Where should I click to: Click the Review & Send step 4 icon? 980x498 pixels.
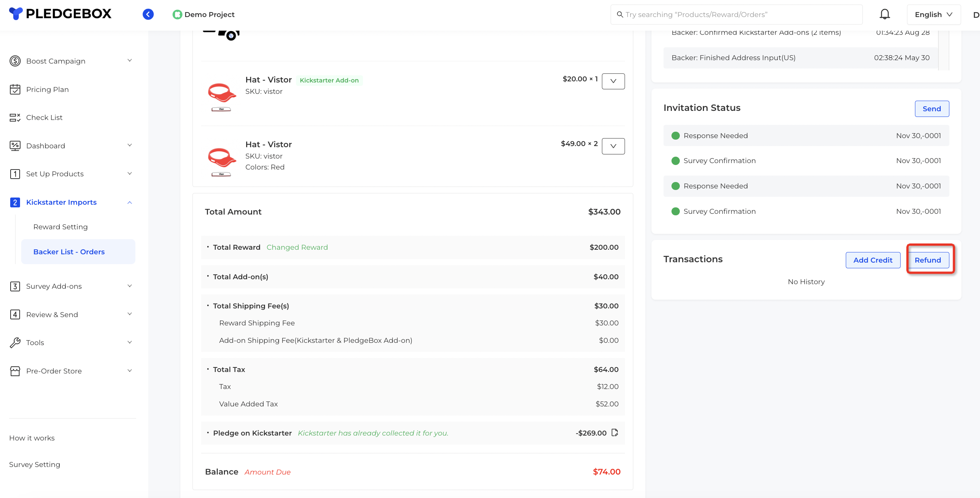click(x=15, y=314)
